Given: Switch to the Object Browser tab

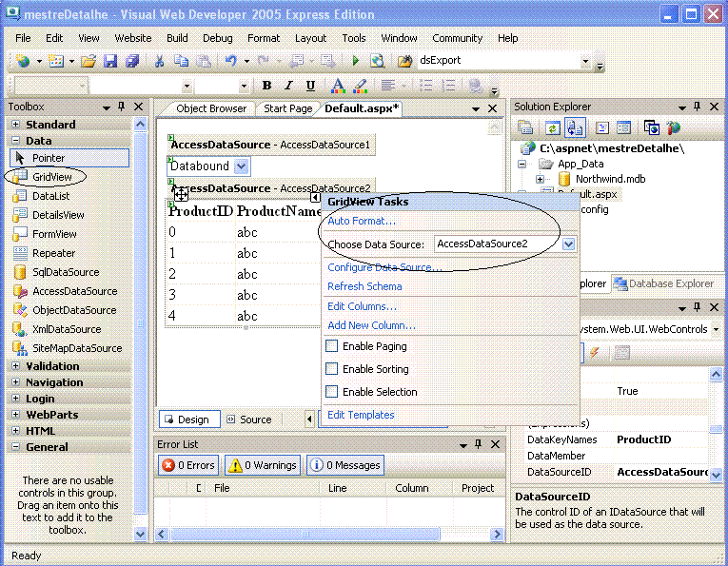Looking at the screenshot, I should pyautogui.click(x=211, y=108).
